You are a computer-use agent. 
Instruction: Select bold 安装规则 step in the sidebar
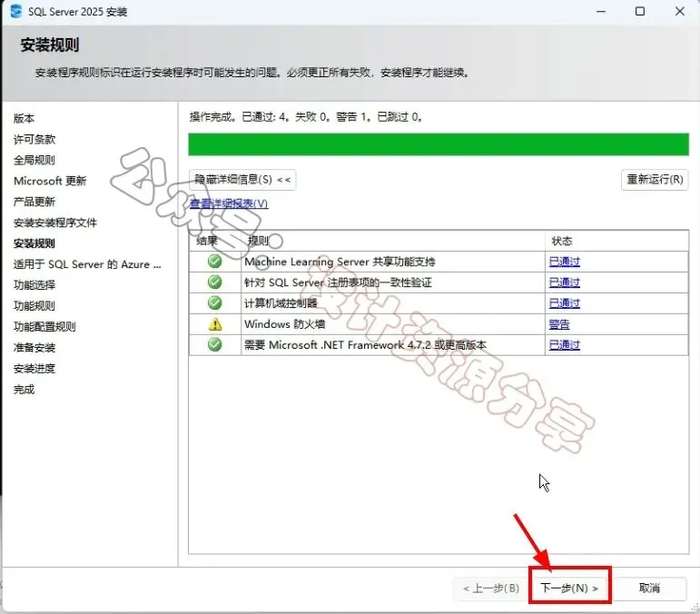pos(35,243)
